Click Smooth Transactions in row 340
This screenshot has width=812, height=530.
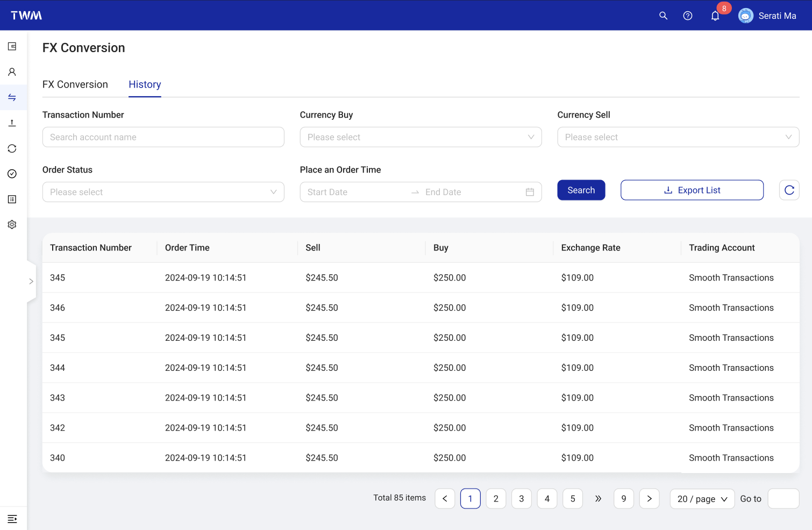[731, 458]
